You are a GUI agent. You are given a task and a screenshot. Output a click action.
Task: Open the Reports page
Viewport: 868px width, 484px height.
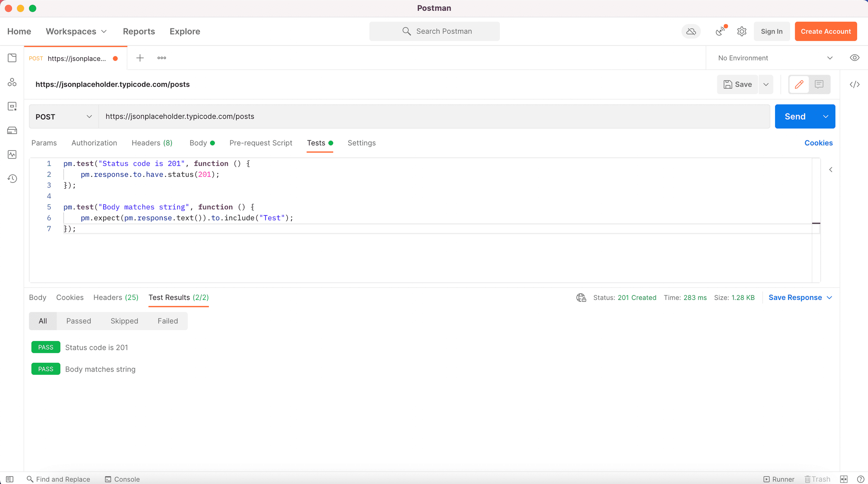point(139,31)
